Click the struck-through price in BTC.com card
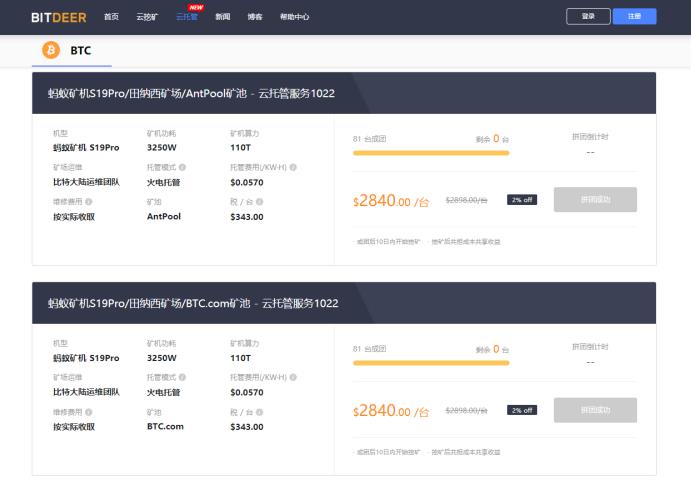The height and width of the screenshot is (494, 691). tap(466, 410)
